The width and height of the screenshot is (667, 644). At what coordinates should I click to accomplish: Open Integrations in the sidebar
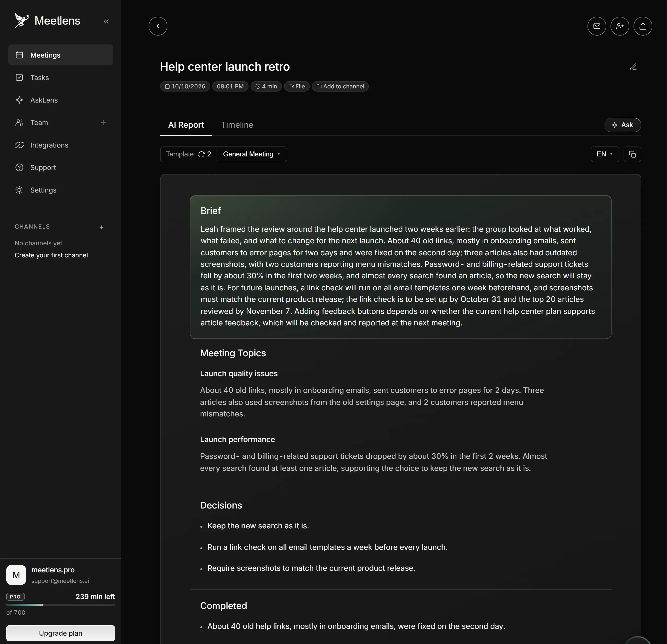[61, 145]
